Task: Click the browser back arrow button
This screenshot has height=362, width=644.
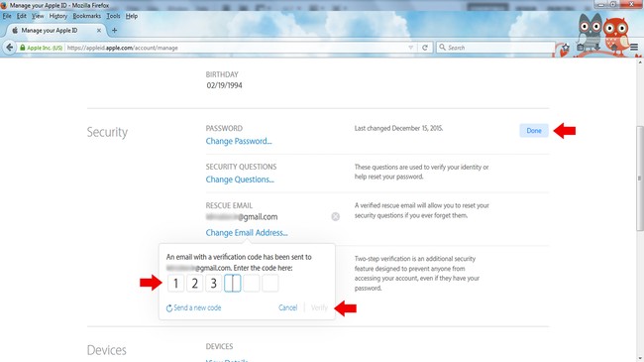Action: (x=10, y=48)
